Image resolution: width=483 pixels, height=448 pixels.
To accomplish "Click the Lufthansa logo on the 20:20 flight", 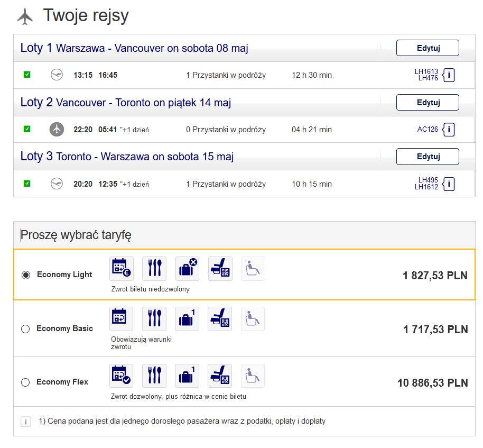I will (x=57, y=184).
